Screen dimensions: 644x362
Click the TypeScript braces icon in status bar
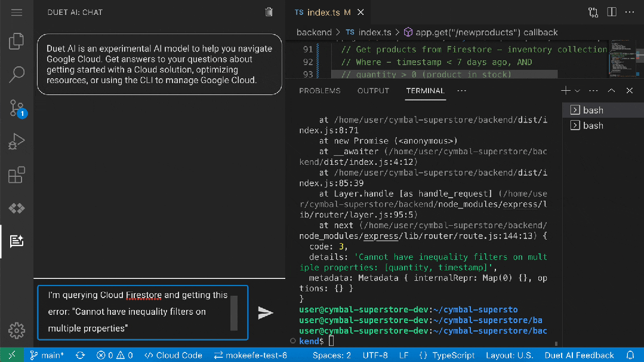pyautogui.click(x=423, y=355)
